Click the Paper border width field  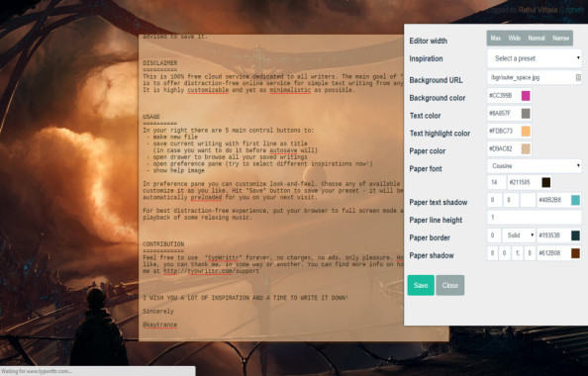coord(494,235)
